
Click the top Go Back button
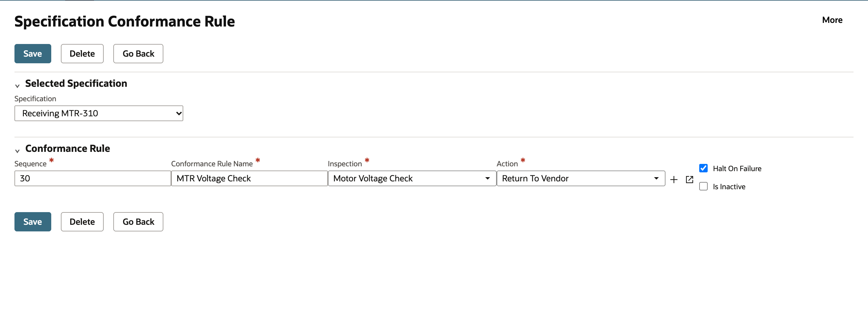[138, 54]
